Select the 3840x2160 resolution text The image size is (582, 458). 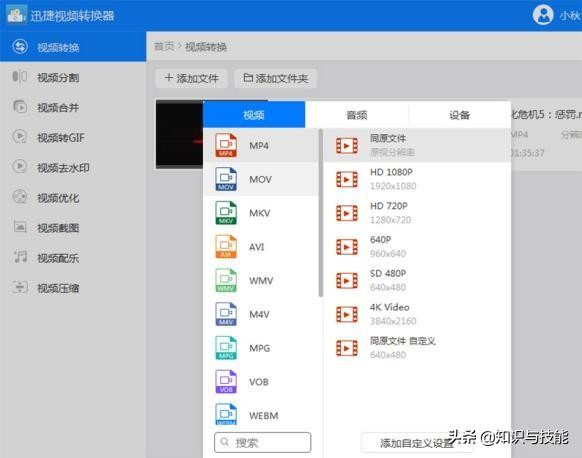tap(393, 321)
